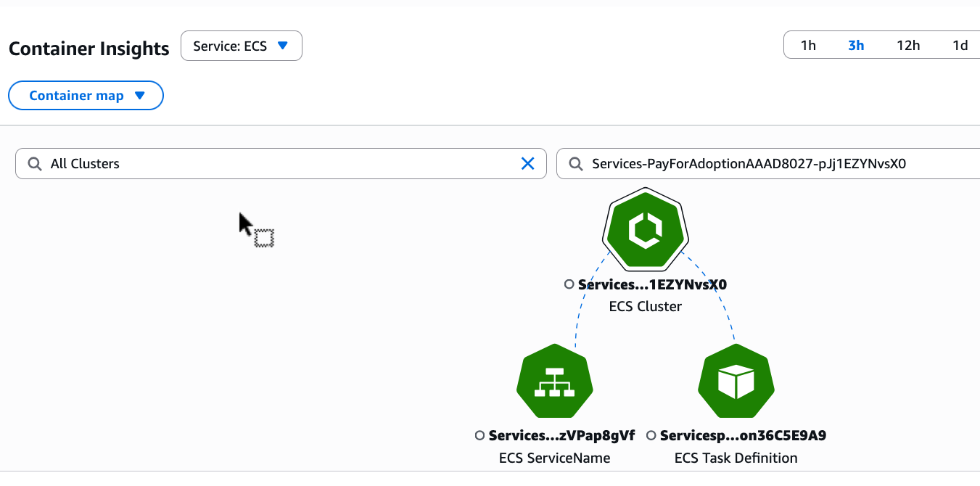The image size is (980, 486).
Task: Select the 3h time range
Action: tap(856, 46)
